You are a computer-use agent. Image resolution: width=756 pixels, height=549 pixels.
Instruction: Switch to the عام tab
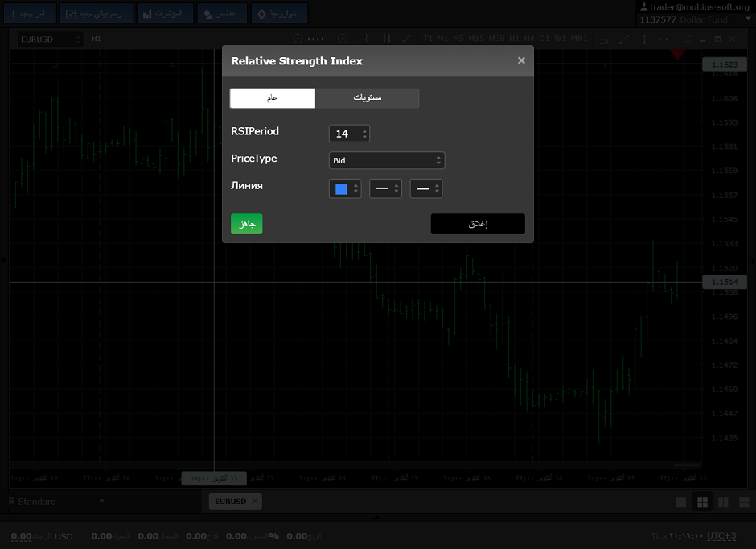coord(273,98)
